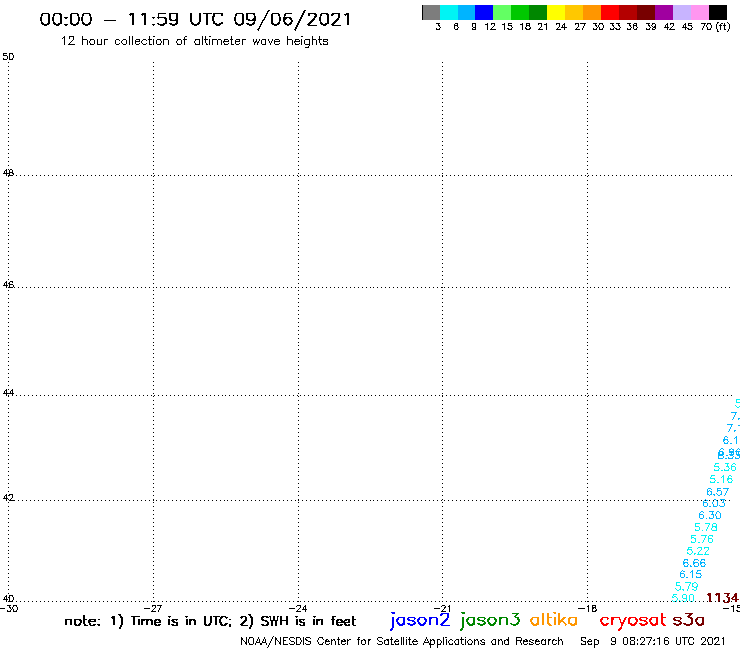Click '12 hour collection of altimeter wave heights'
This screenshot has width=740, height=650.
point(194,41)
